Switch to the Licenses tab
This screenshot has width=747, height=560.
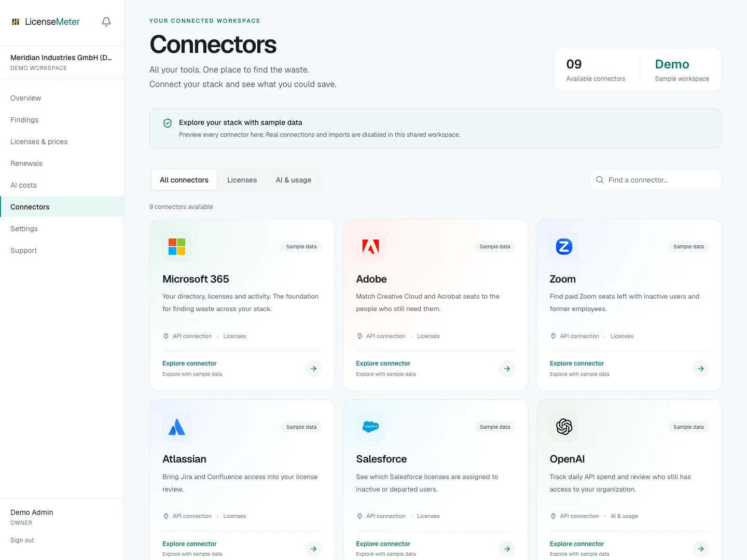(x=242, y=180)
